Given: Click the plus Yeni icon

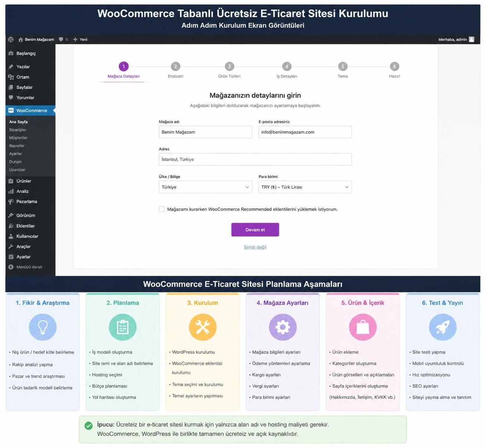Looking at the screenshot, I should pos(75,39).
